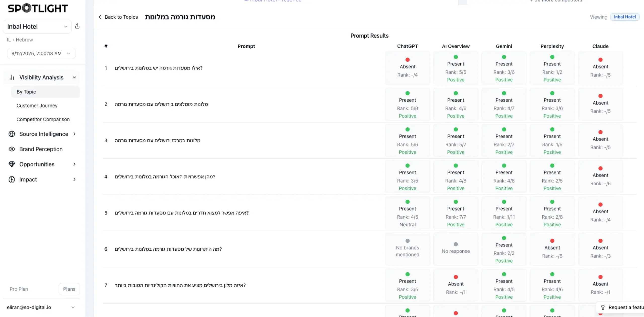Image resolution: width=644 pixels, height=317 pixels.
Task: Click the Inbal Hotel viewing badge
Action: tap(625, 17)
